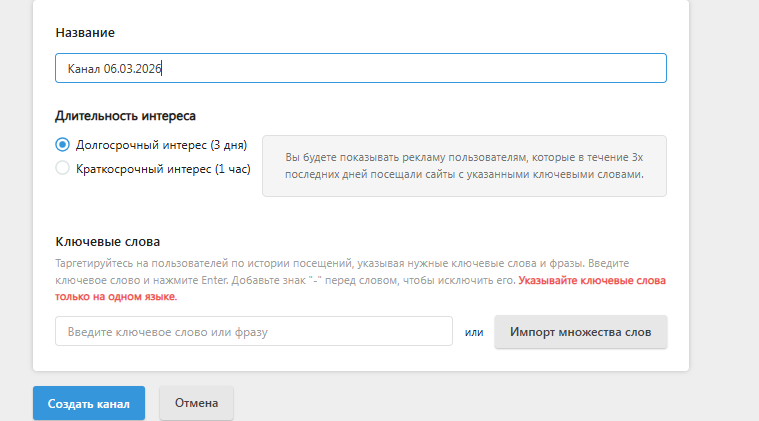
Task: Click the Ключевые слова heading
Action: [x=107, y=242]
